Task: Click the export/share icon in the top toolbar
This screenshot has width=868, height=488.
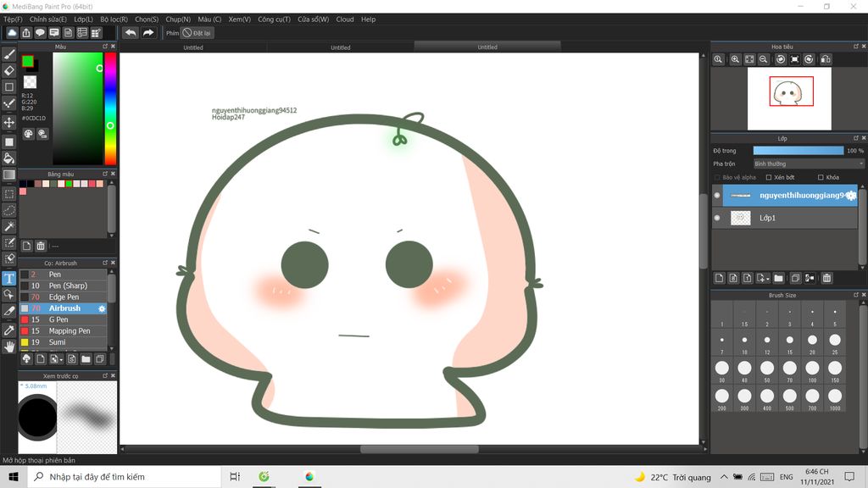Action: point(26,33)
